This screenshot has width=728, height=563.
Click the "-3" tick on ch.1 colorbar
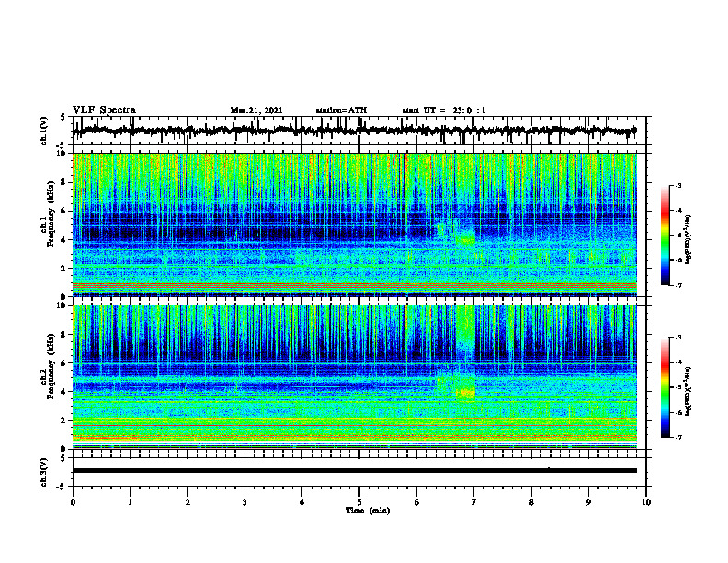coord(677,186)
